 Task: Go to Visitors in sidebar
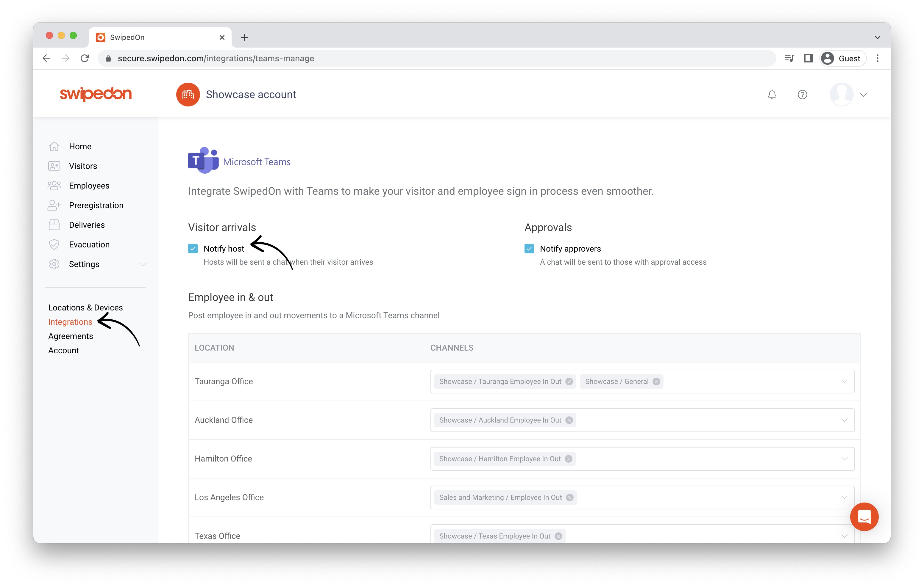tap(83, 166)
